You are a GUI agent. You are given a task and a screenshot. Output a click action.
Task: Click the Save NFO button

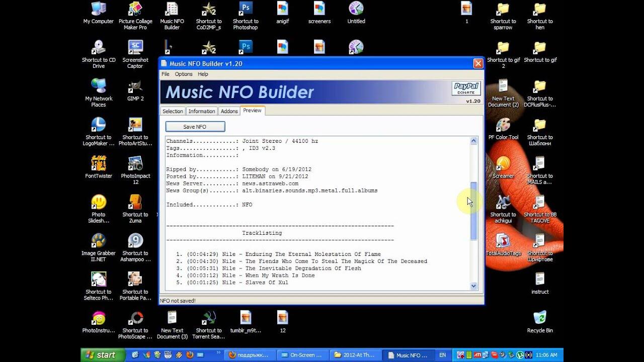(x=195, y=127)
